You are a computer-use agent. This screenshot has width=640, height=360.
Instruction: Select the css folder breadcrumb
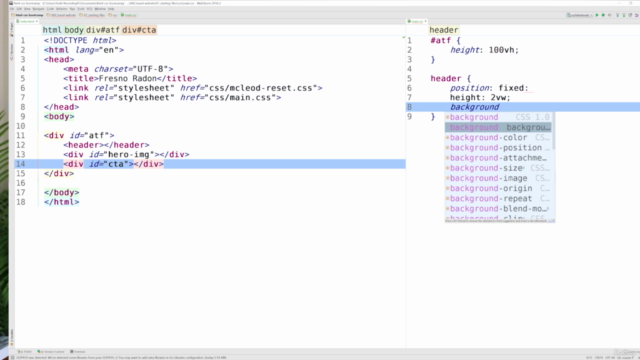tap(113, 15)
